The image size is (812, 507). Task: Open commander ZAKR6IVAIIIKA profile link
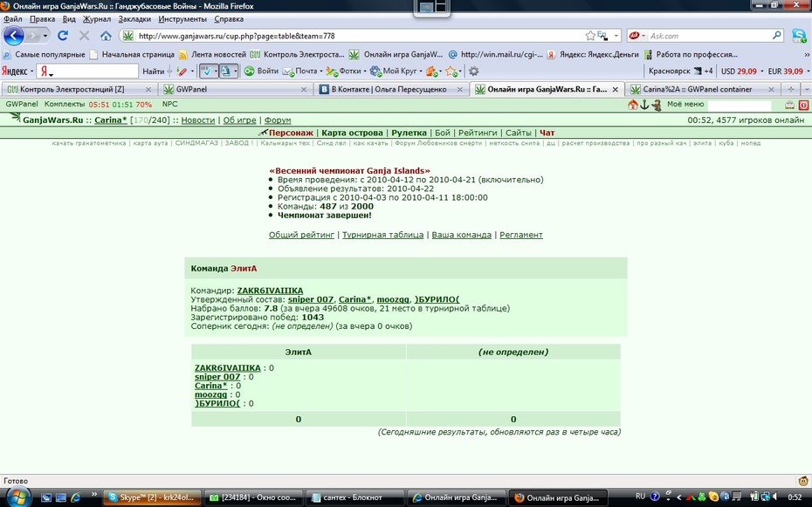(270, 291)
